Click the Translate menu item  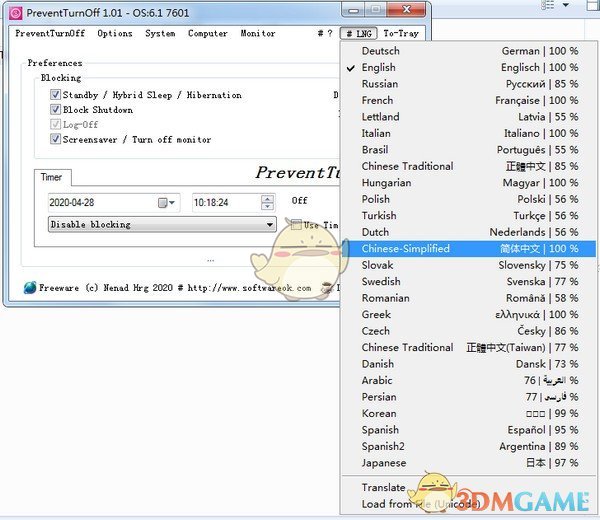tap(468, 487)
